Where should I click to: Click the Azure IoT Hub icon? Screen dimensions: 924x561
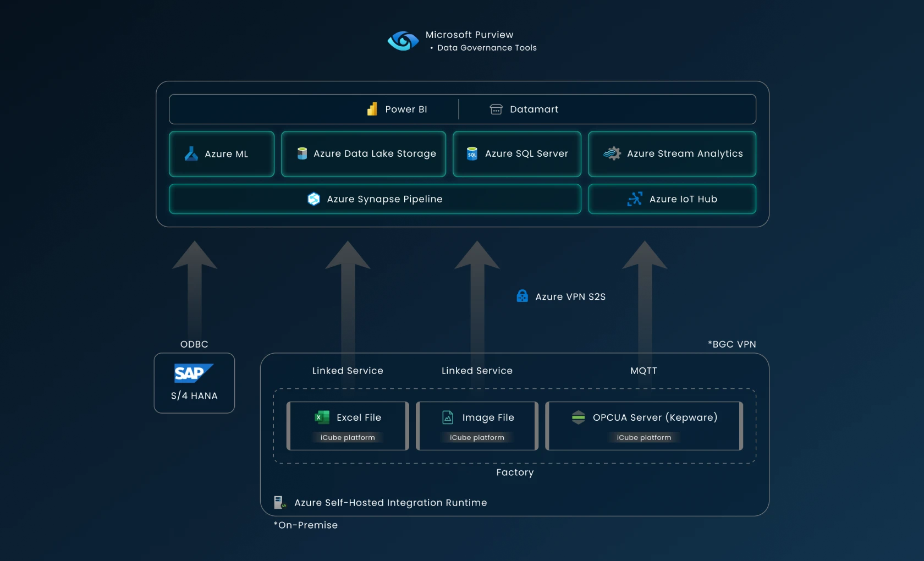point(635,199)
